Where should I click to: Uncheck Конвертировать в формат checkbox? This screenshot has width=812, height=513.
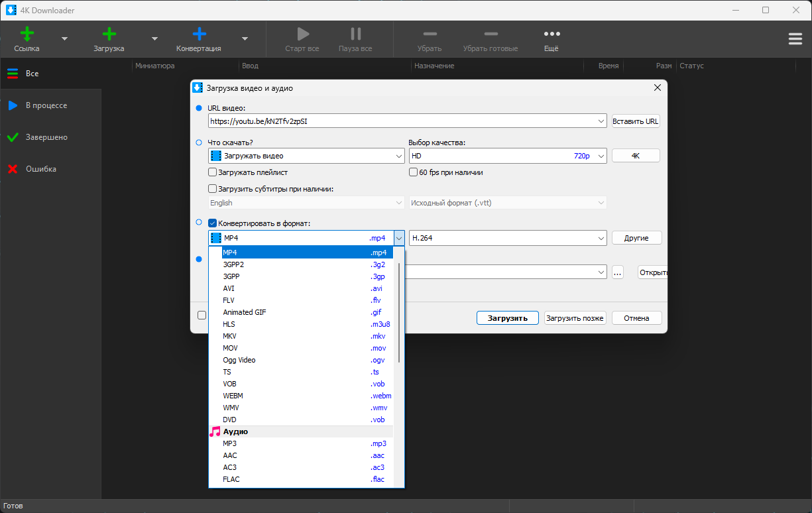point(213,223)
